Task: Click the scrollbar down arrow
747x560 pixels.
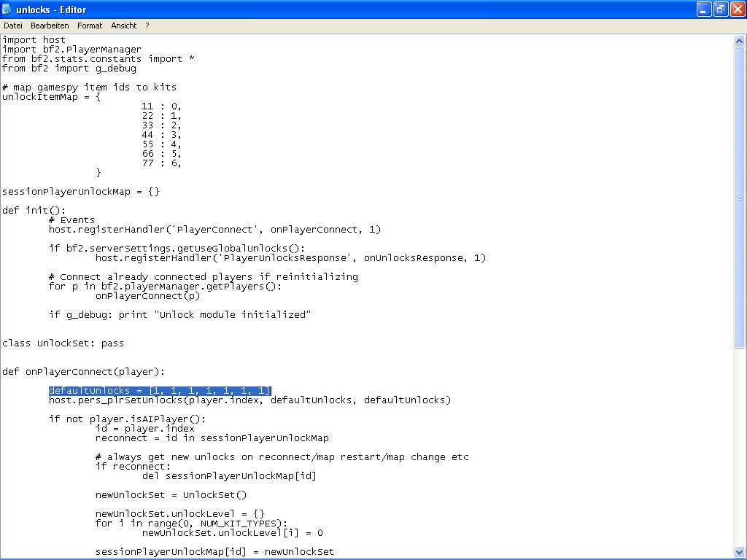Action: pyautogui.click(x=739, y=553)
